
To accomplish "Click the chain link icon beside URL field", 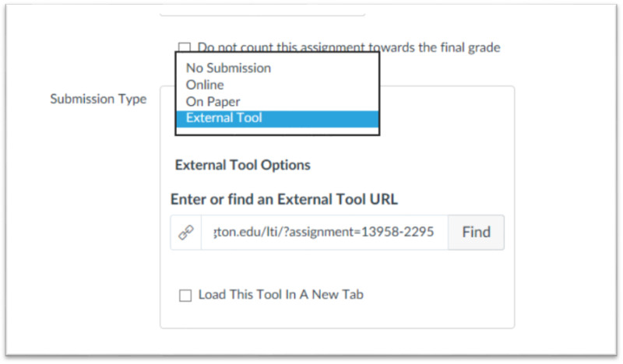I will click(186, 233).
